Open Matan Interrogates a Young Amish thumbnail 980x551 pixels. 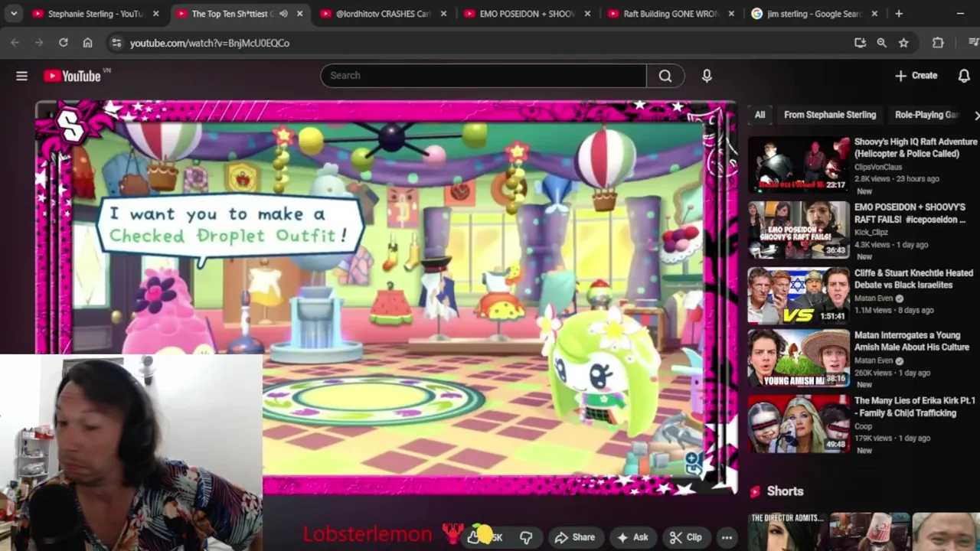799,358
